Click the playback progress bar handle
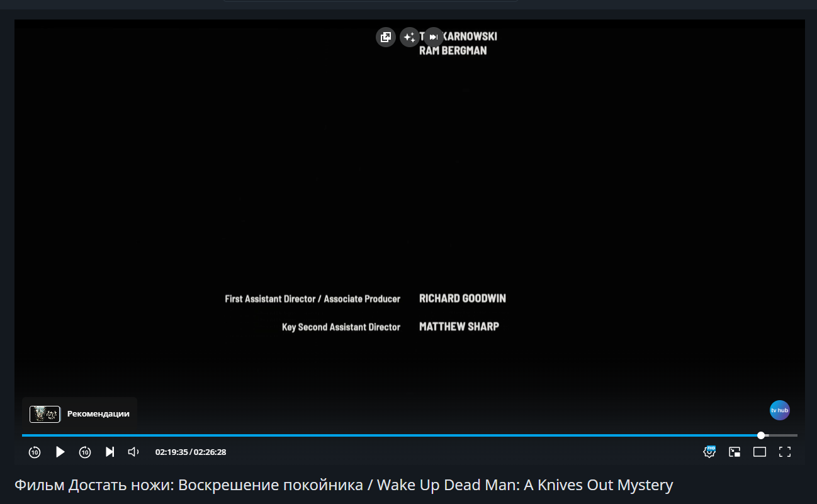 coord(761,435)
